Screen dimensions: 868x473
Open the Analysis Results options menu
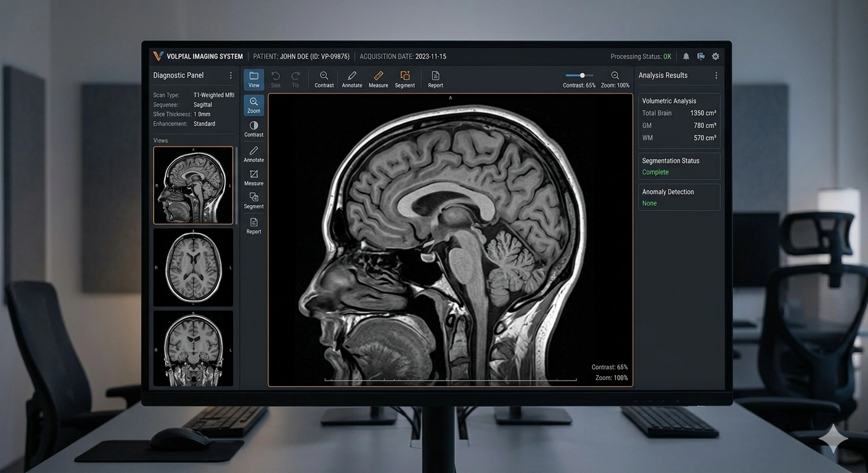coord(716,75)
